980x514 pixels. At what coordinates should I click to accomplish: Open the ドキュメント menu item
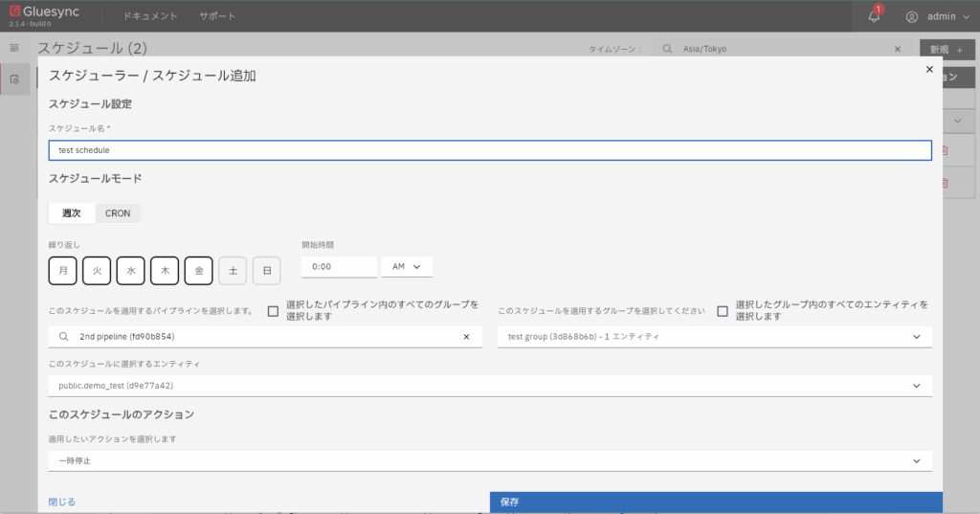[x=150, y=16]
